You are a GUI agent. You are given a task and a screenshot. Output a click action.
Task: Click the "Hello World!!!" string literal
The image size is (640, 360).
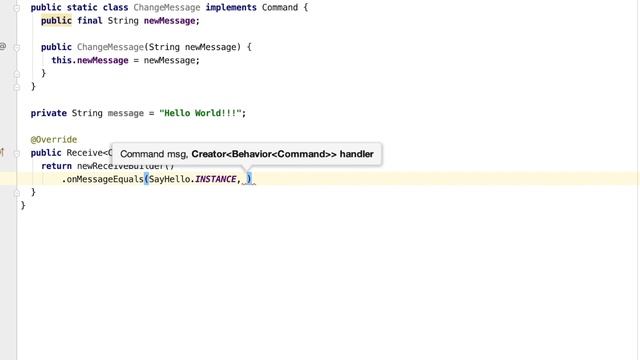click(x=200, y=113)
